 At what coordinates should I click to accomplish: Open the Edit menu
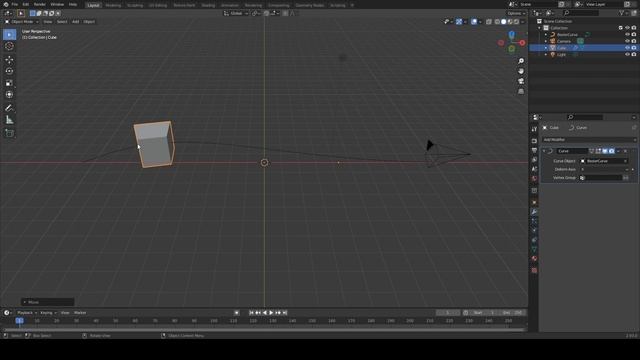pos(26,4)
